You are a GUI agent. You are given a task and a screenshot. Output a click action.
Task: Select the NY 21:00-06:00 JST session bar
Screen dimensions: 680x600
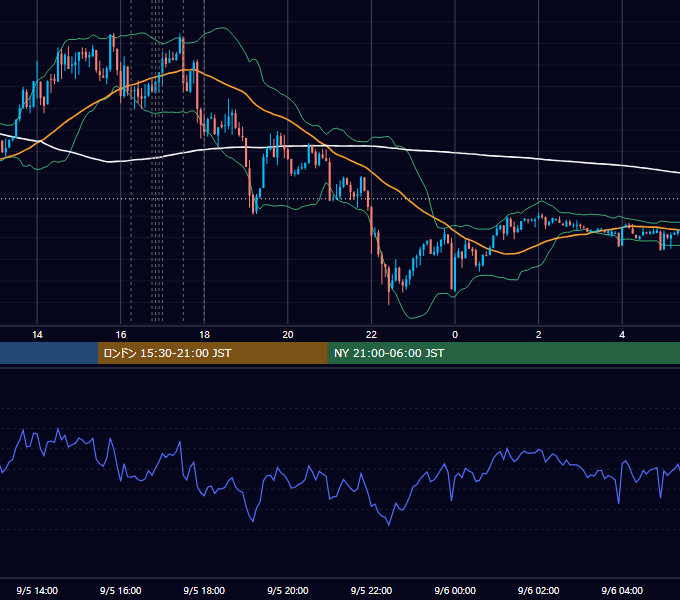503,353
